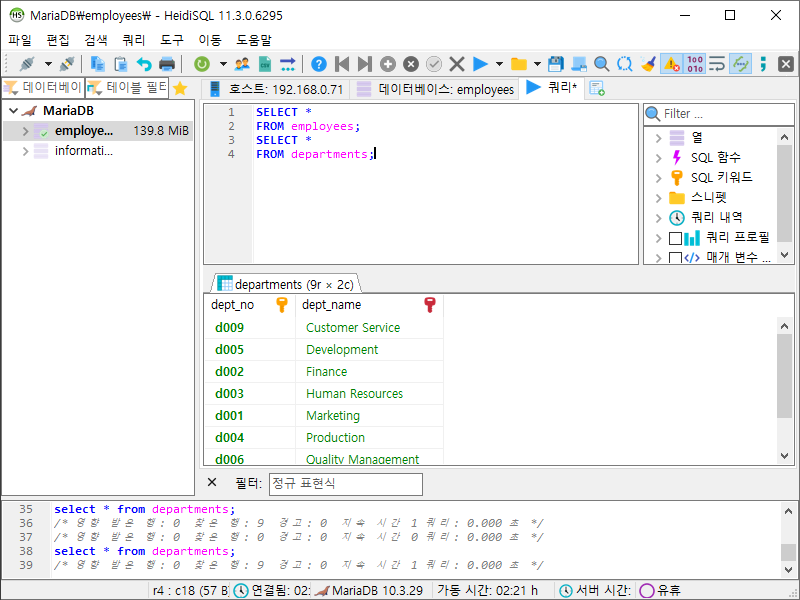This screenshot has height=600, width=800.
Task: Click the favorites star icon
Action: coord(180,88)
